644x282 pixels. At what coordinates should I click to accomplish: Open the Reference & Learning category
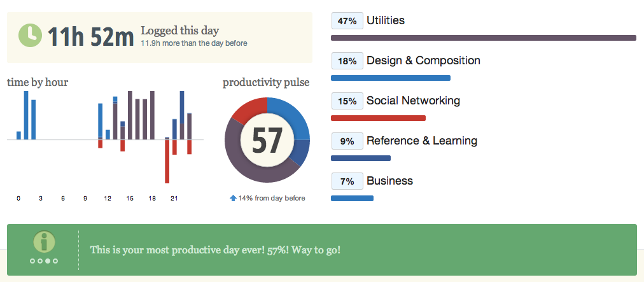(421, 141)
